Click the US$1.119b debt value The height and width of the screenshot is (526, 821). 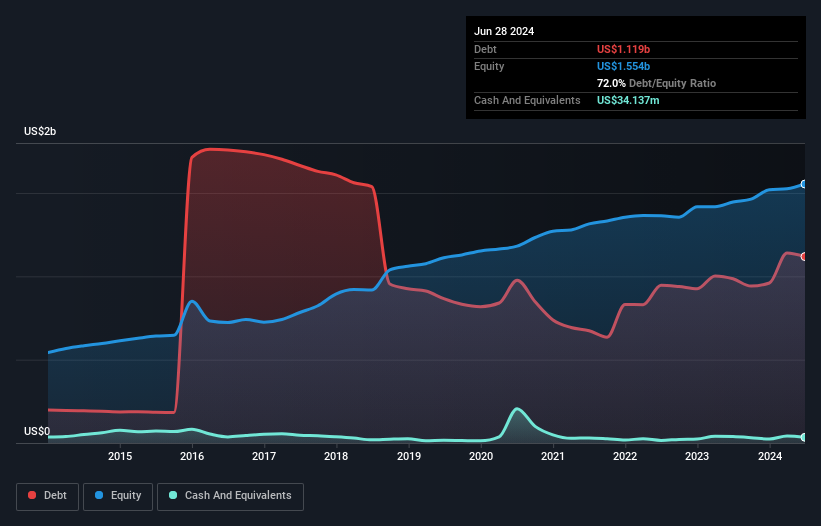point(623,49)
